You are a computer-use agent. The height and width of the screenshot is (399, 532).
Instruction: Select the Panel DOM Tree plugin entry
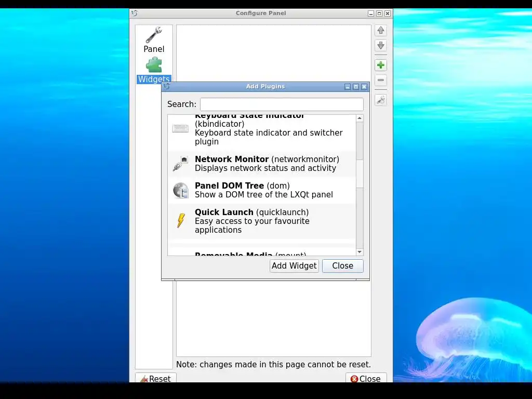pyautogui.click(x=262, y=190)
